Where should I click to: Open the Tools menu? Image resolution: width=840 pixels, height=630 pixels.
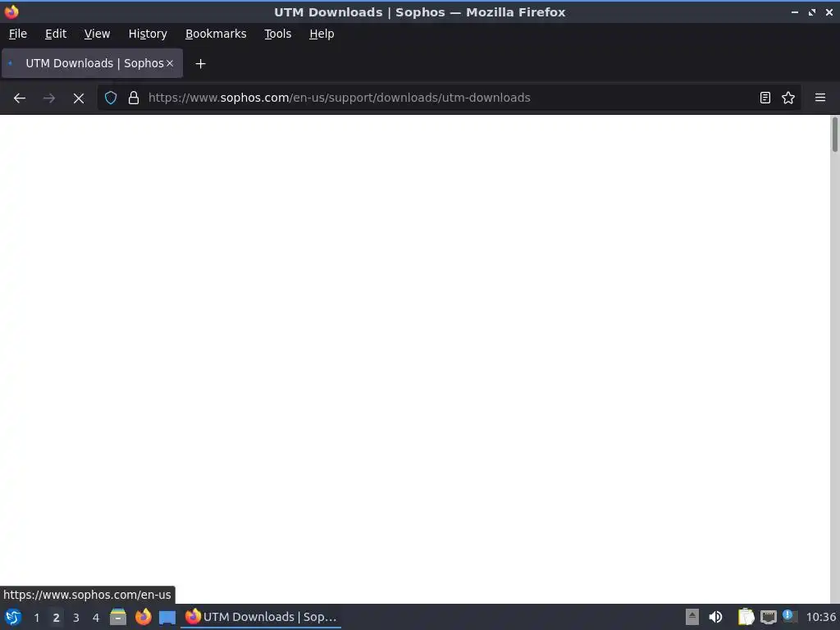(277, 34)
